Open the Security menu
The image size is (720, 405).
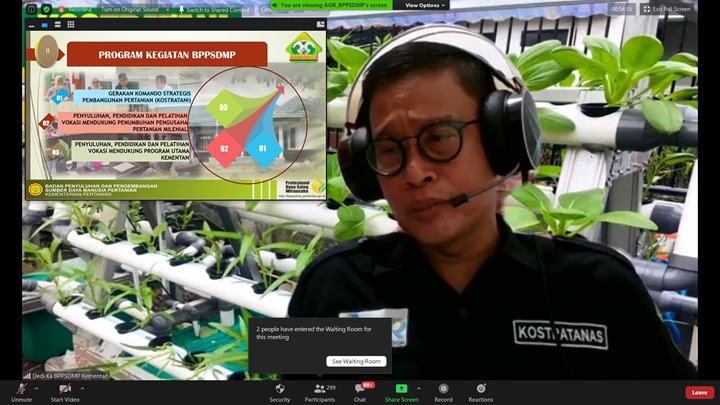tap(280, 393)
